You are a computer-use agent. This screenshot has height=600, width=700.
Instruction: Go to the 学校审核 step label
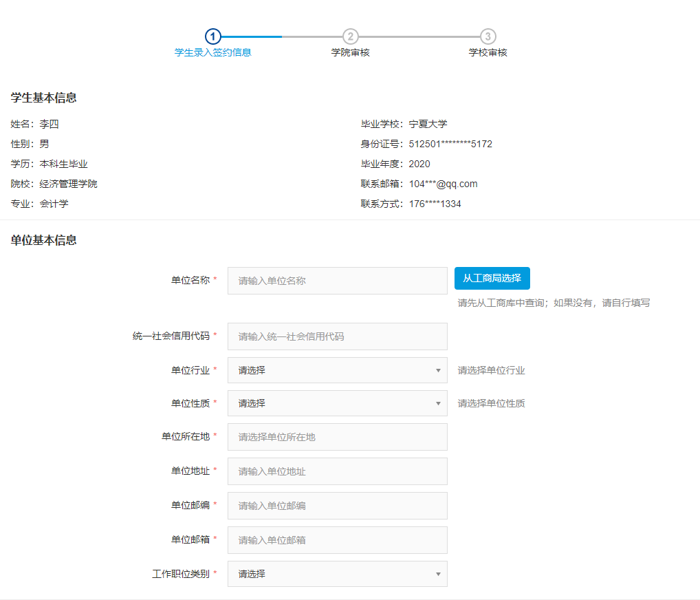click(x=488, y=53)
